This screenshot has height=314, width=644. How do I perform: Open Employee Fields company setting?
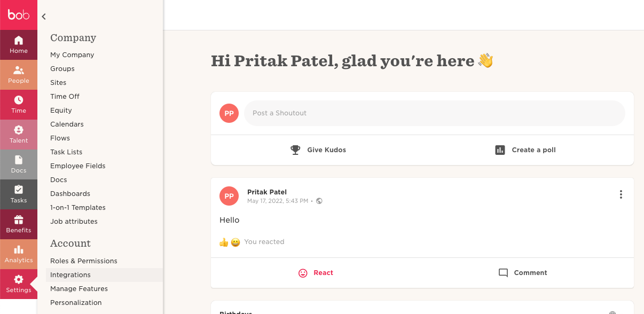click(x=78, y=166)
